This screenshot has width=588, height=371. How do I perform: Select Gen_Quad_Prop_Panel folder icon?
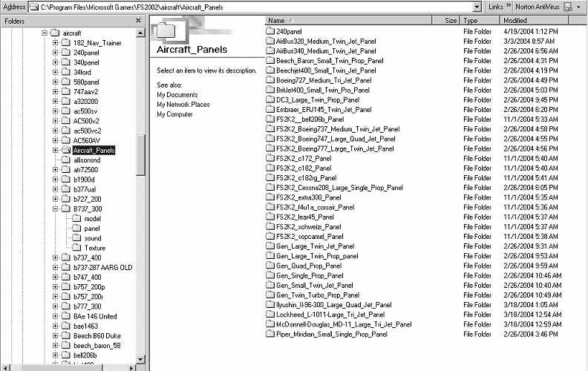point(270,266)
